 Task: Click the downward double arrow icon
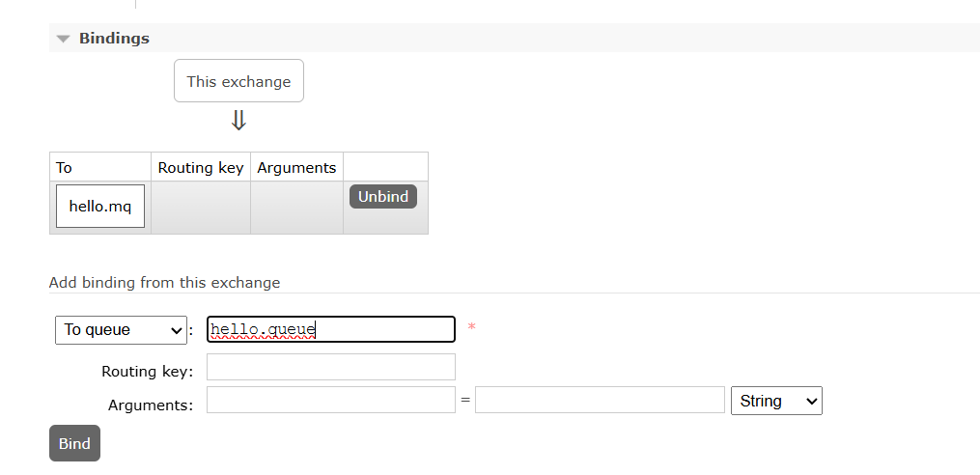[x=238, y=121]
